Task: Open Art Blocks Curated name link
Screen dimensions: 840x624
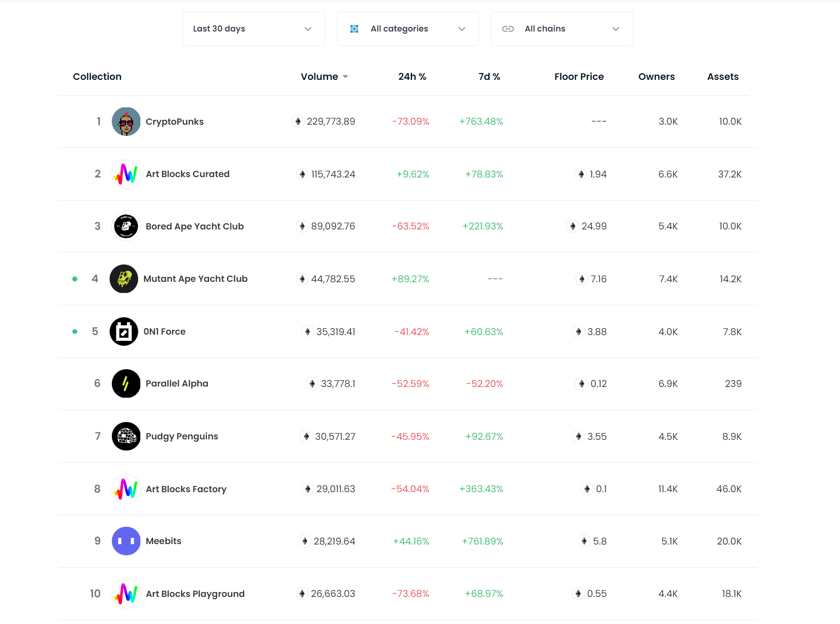Action: click(187, 174)
